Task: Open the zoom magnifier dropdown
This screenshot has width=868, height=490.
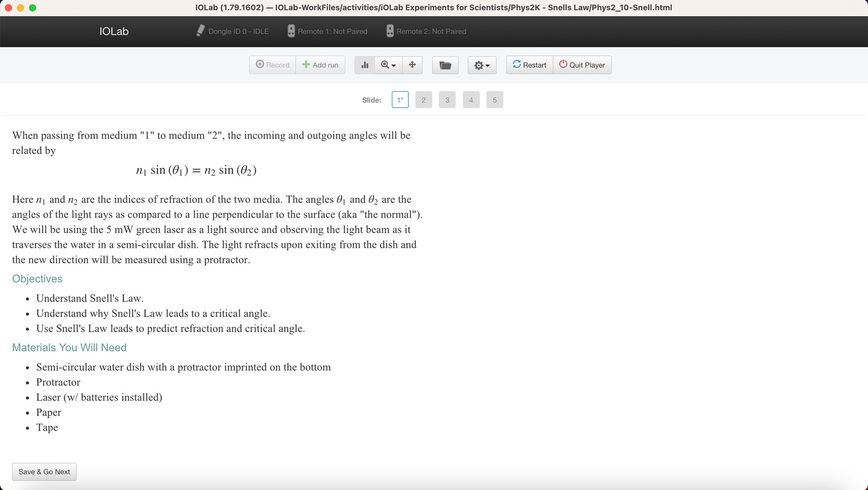Action: [388, 65]
